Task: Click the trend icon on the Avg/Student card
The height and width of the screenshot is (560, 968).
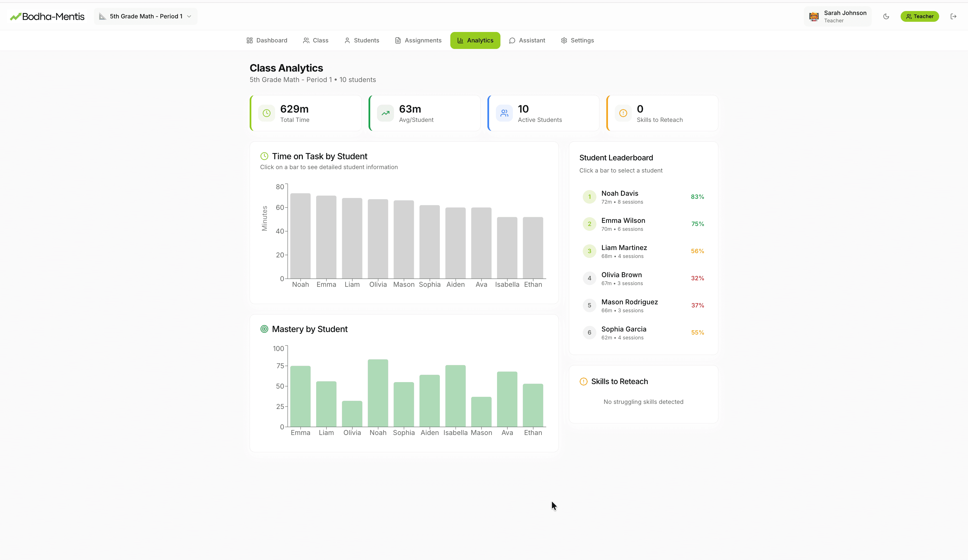Action: 385,113
